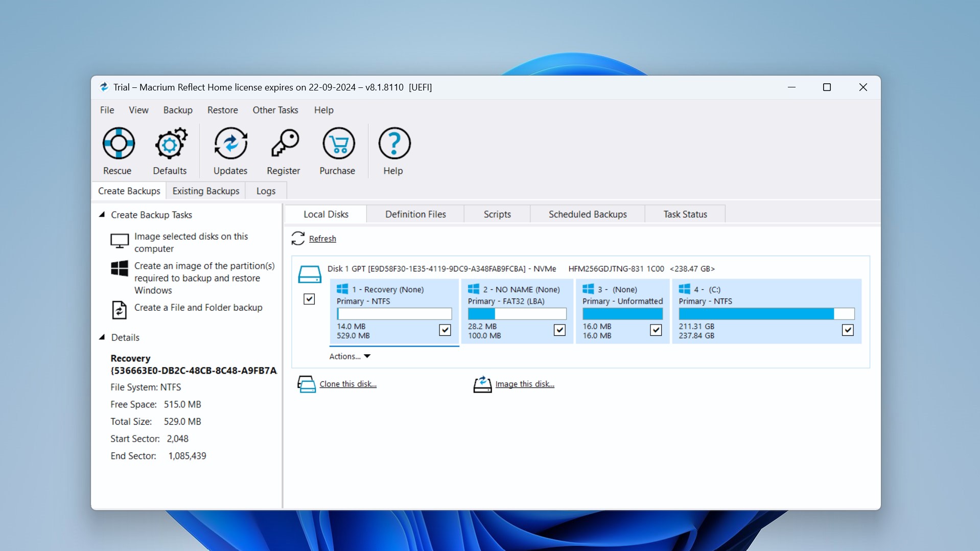Image resolution: width=980 pixels, height=551 pixels.
Task: Open the Actions dropdown
Action: (x=349, y=356)
